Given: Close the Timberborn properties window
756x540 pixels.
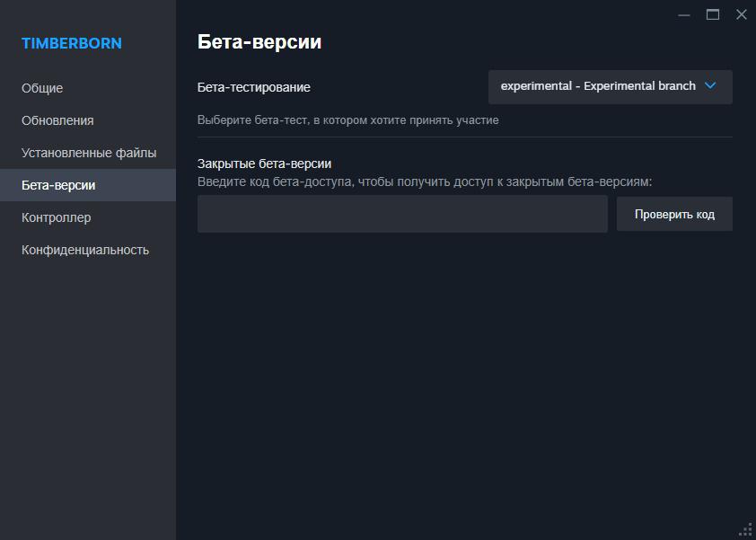Looking at the screenshot, I should click(x=742, y=15).
